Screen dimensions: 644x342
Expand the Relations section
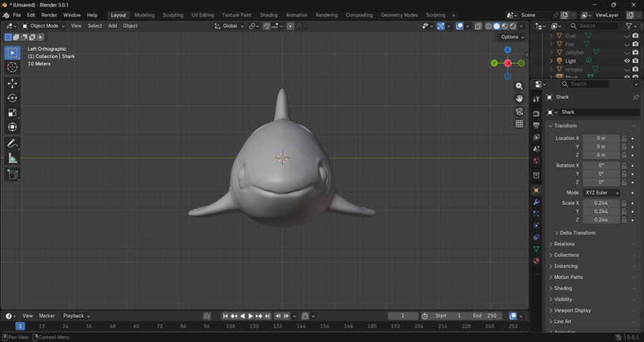click(564, 244)
